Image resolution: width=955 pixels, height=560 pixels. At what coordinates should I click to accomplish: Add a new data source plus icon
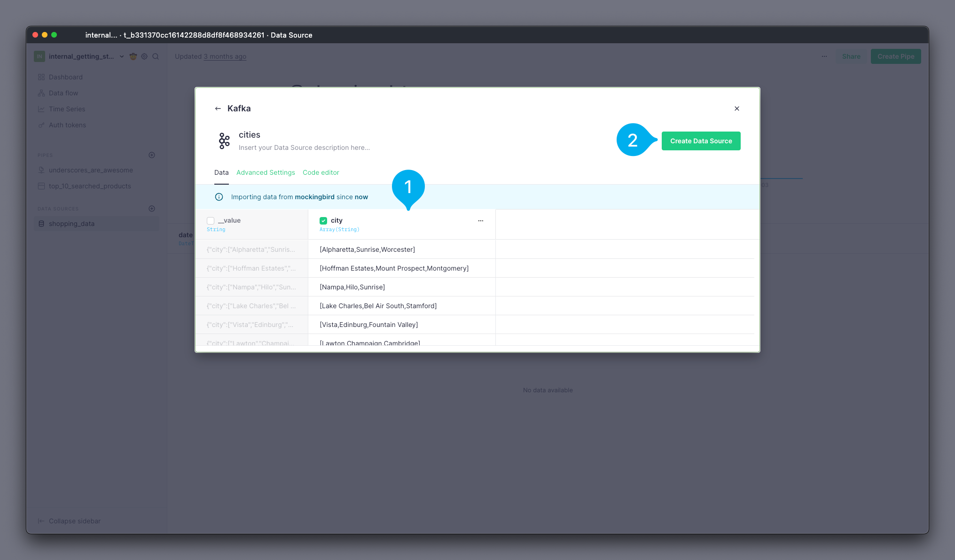pos(152,209)
